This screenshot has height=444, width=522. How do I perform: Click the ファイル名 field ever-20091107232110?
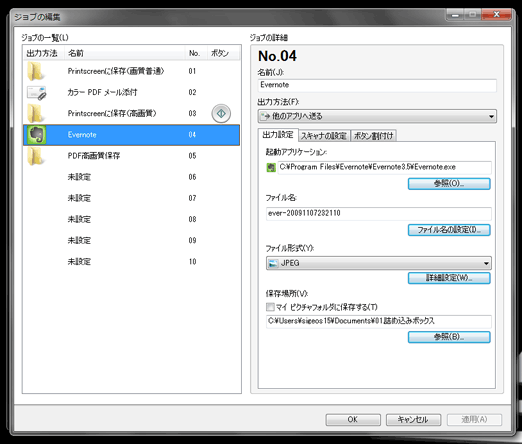379,214
